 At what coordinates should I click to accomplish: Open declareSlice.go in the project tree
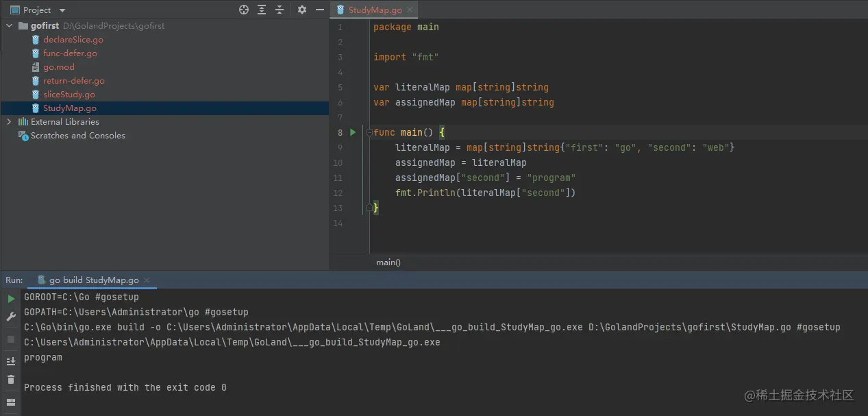[x=73, y=40]
